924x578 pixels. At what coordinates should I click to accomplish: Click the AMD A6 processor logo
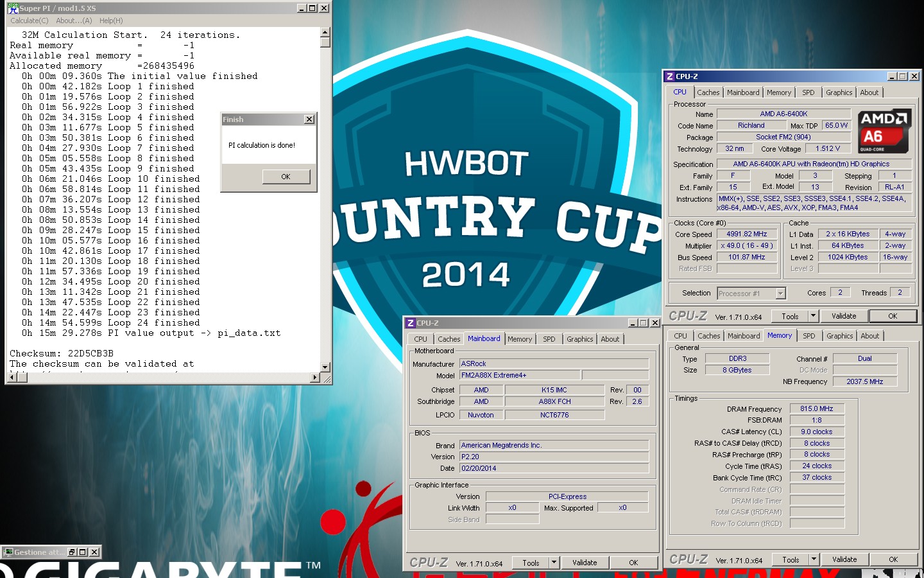884,132
